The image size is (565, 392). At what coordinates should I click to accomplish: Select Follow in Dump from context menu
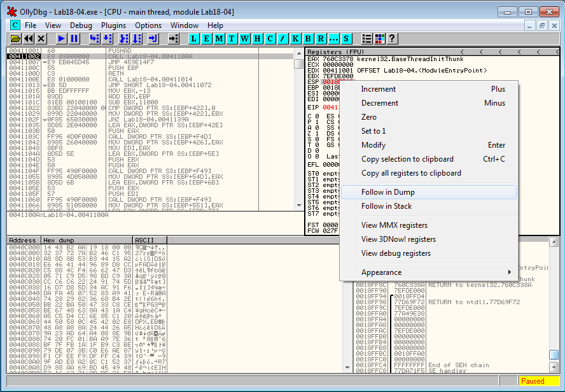click(387, 192)
